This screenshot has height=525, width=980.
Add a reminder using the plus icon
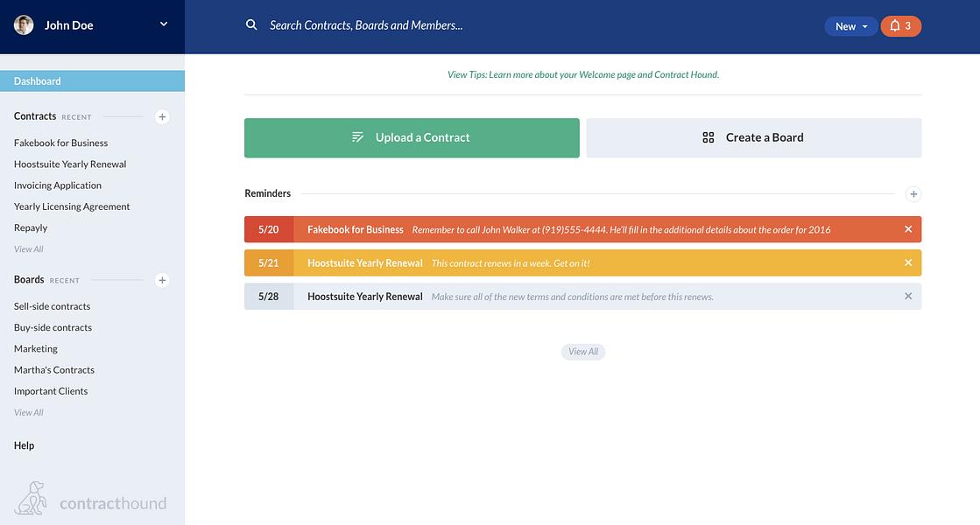(x=913, y=194)
